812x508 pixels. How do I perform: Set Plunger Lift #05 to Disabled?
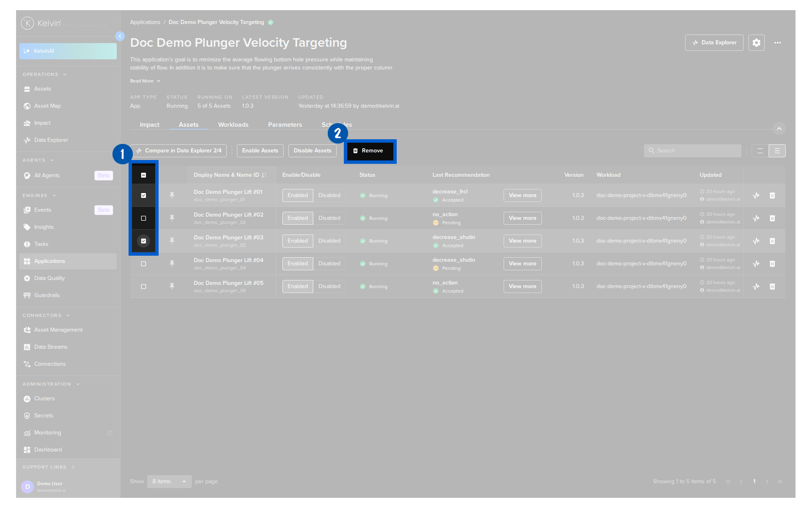coord(329,287)
